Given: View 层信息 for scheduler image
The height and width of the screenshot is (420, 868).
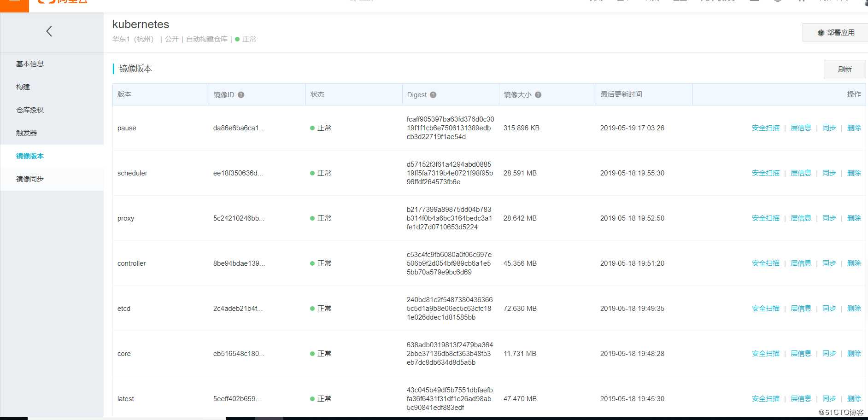Looking at the screenshot, I should 801,173.
